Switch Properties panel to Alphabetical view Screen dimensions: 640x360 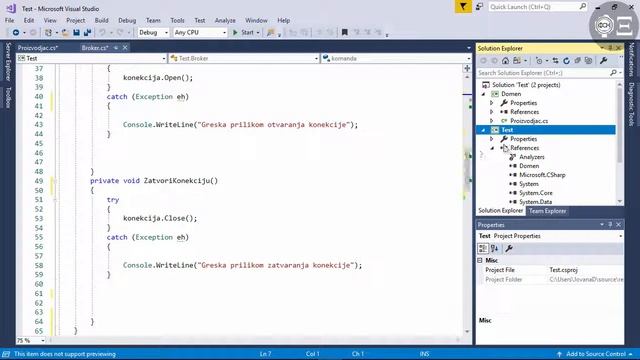[495, 248]
